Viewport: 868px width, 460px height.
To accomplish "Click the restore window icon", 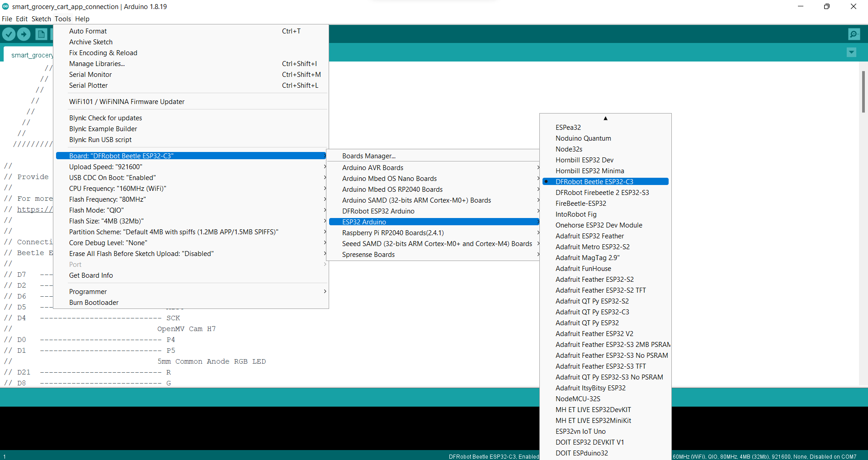I will coord(826,6).
